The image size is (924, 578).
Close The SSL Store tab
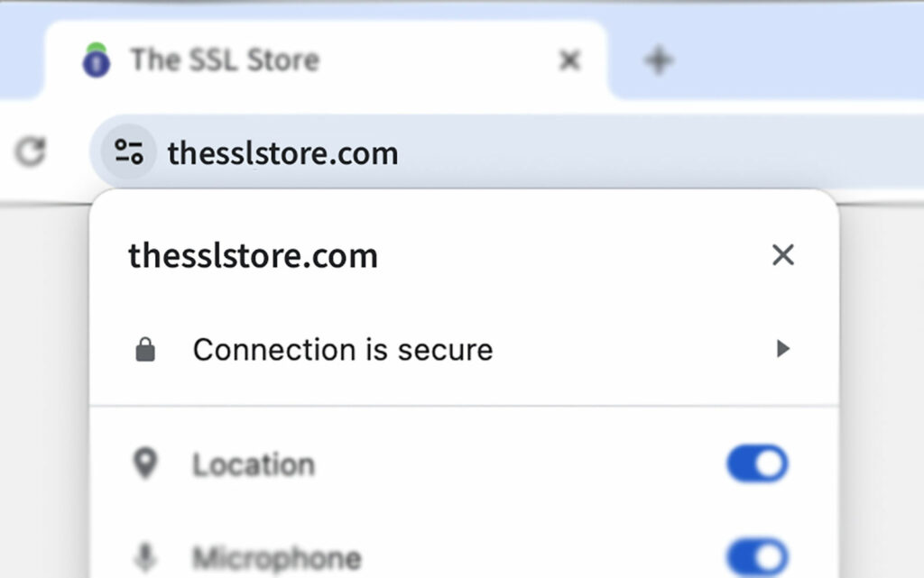[569, 60]
